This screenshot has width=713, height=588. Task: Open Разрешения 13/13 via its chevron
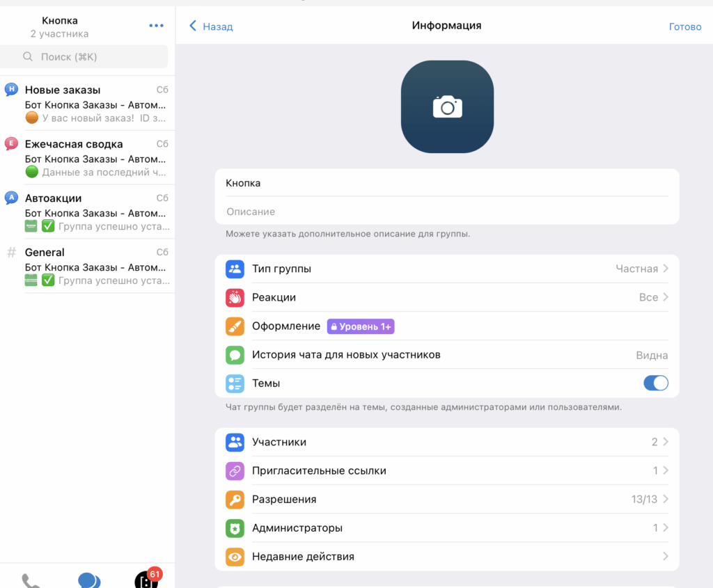click(x=666, y=499)
